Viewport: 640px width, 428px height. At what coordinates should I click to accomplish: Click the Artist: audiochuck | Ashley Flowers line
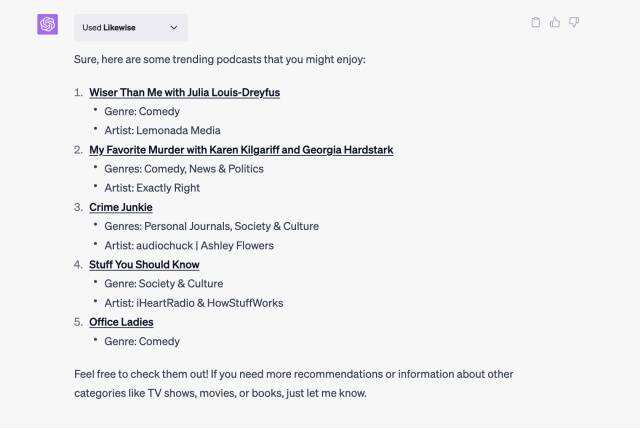189,245
